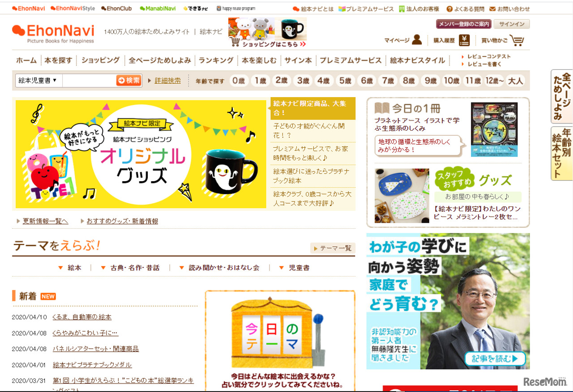This screenshot has width=573, height=392.
Task: Select age 1歳 filter
Action: tap(260, 81)
